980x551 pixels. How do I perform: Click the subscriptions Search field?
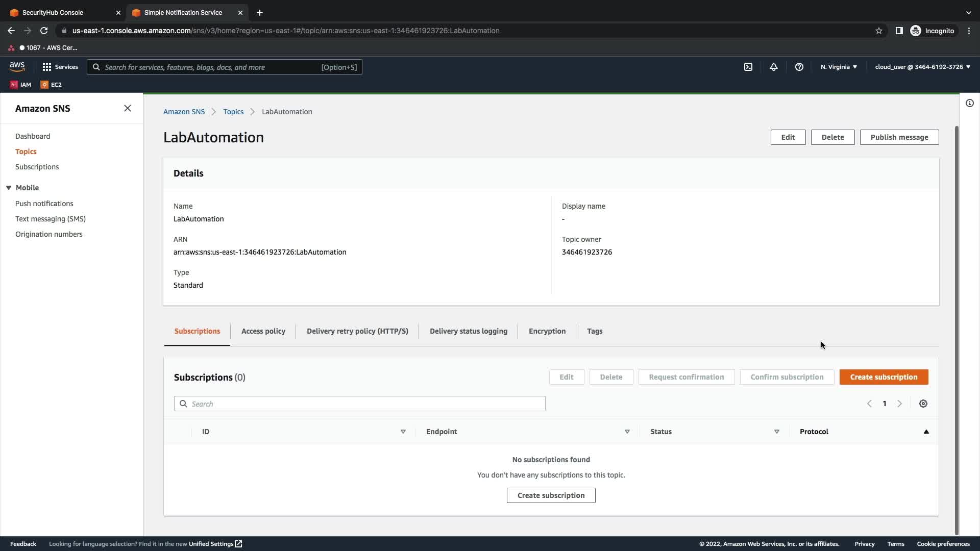pyautogui.click(x=359, y=404)
